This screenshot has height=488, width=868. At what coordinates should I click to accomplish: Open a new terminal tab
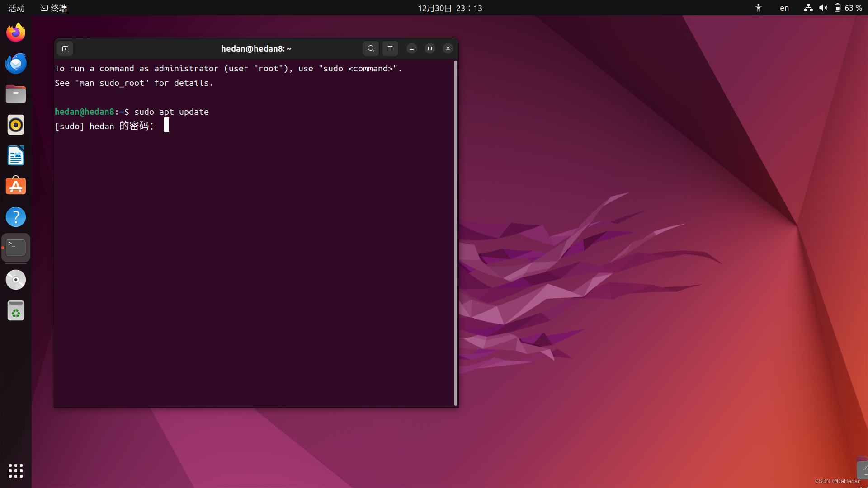click(65, 48)
